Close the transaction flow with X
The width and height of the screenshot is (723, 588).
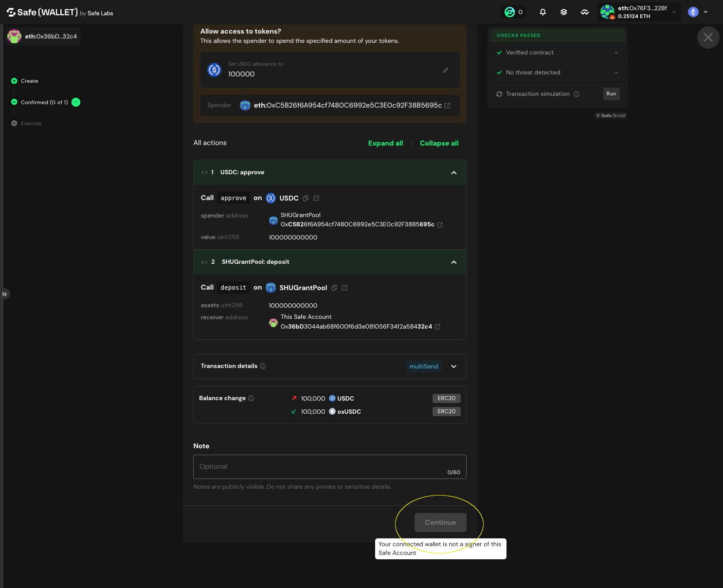(708, 37)
